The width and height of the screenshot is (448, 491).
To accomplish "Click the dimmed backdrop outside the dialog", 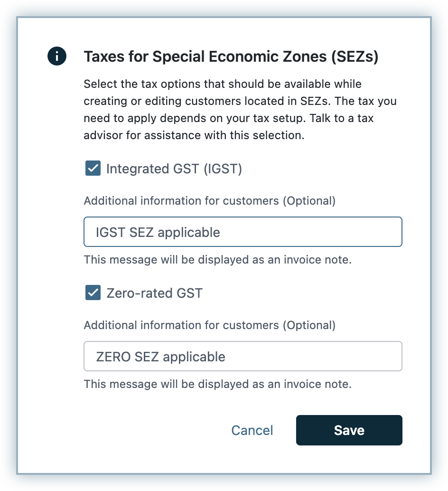I will pos(9,237).
